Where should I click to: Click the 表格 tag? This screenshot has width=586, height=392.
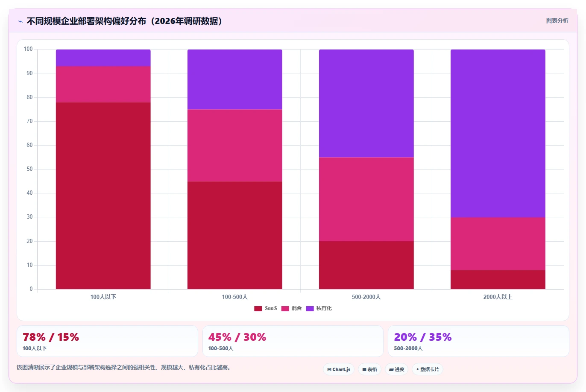[369, 369]
